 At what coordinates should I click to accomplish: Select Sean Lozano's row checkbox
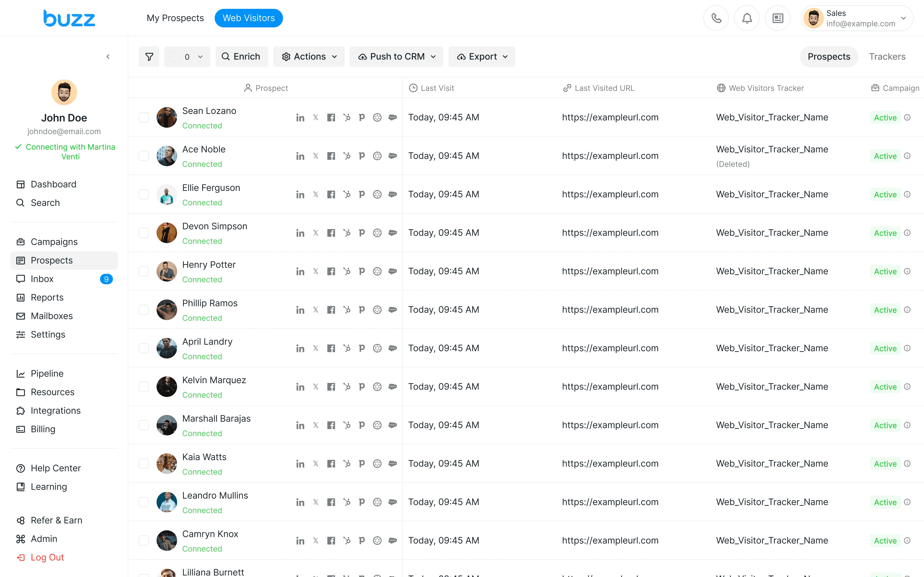point(144,117)
